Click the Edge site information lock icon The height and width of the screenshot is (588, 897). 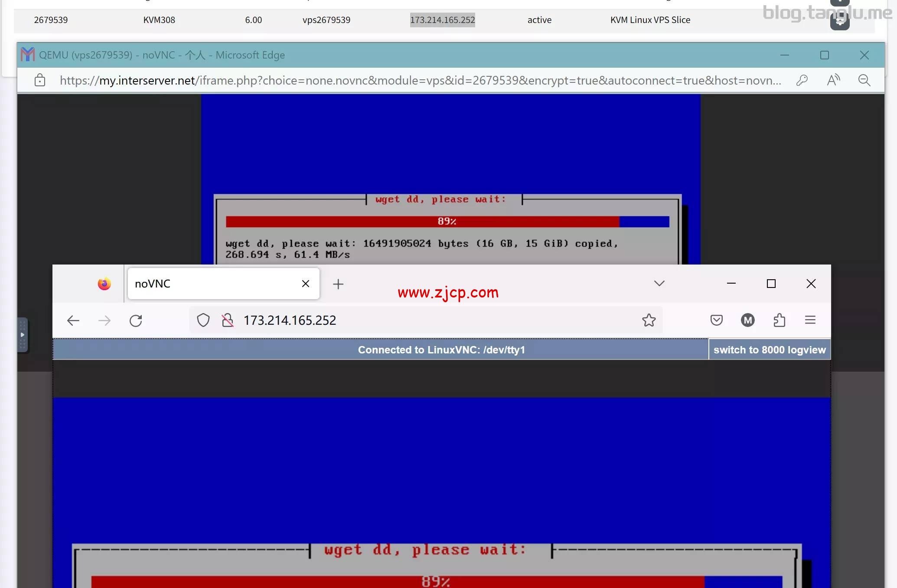39,80
